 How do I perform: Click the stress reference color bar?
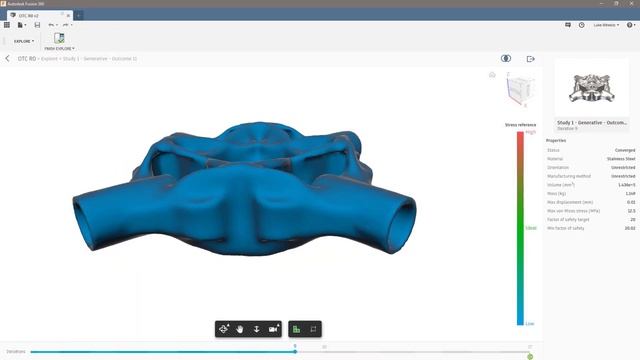tap(520, 228)
